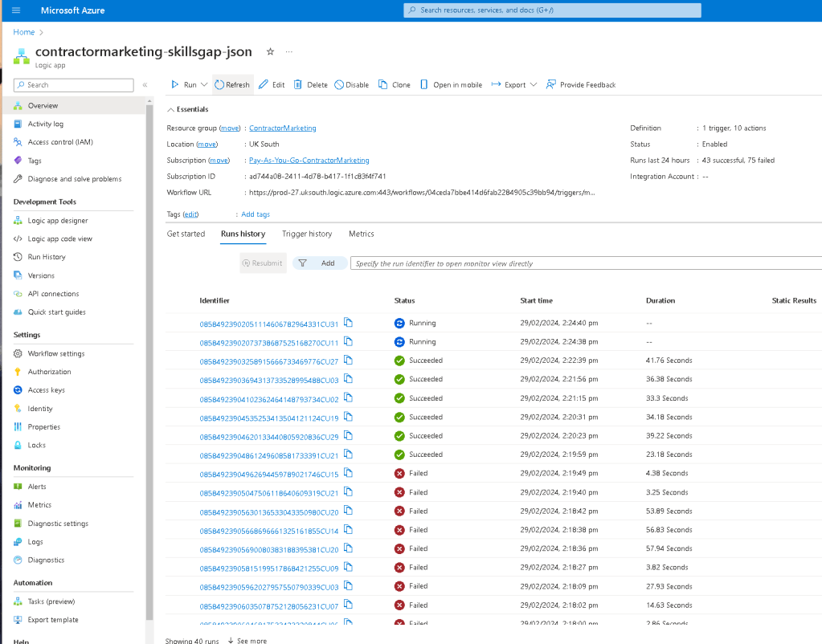Open in mobile toolbar option
This screenshot has width=822, height=644.
(x=452, y=84)
